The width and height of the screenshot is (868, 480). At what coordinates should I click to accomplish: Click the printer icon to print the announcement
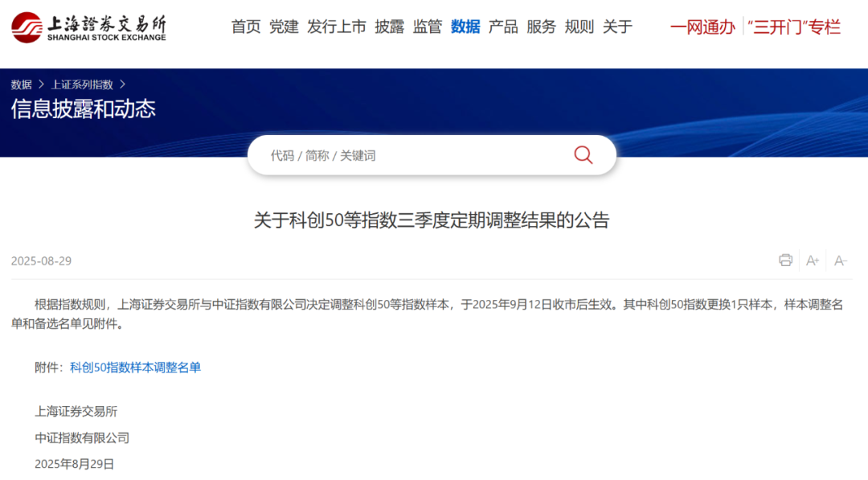[x=785, y=260]
